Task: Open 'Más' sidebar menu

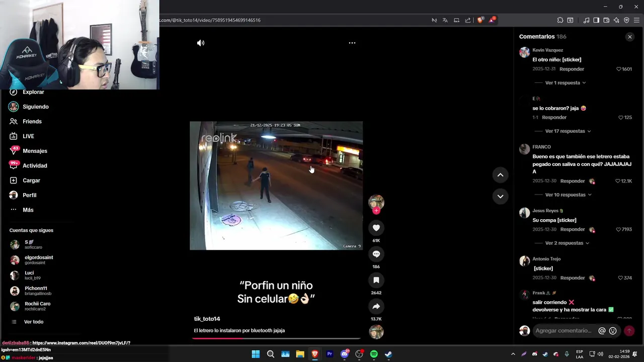Action: click(x=28, y=210)
